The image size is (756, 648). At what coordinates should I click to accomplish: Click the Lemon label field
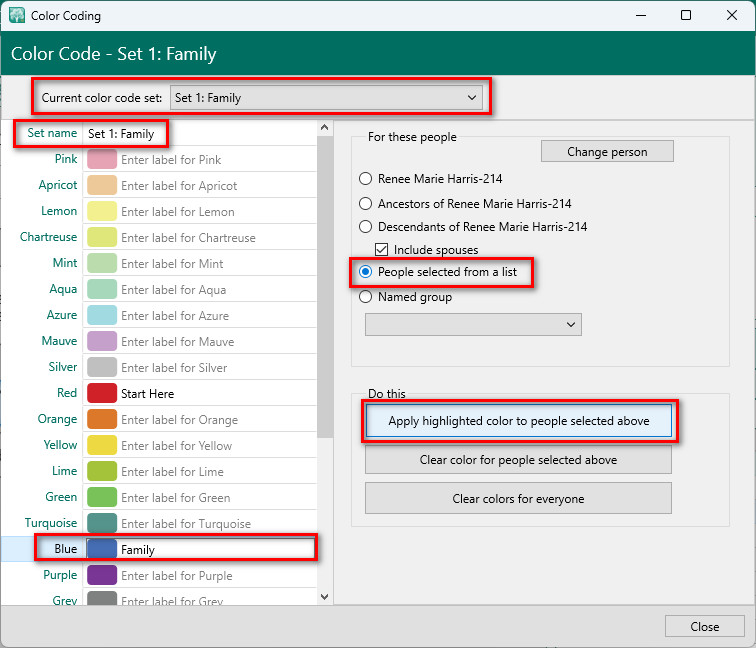tap(217, 212)
